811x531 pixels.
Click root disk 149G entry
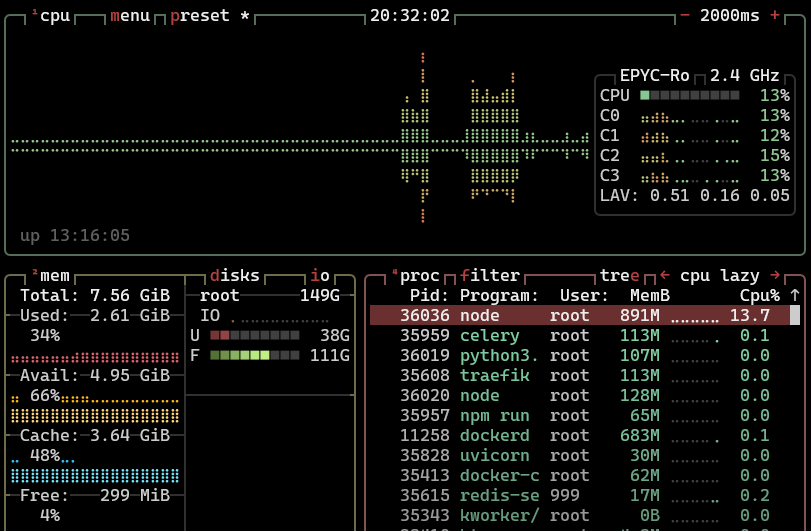269,295
